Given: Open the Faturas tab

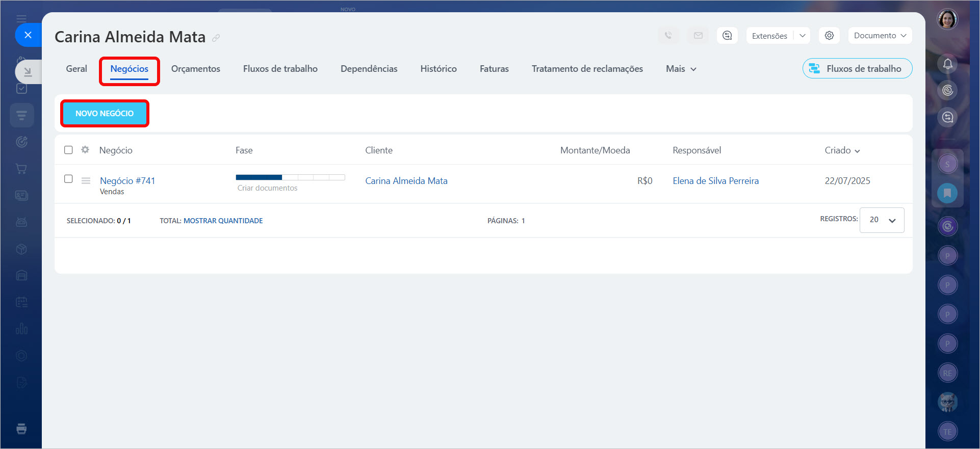Looking at the screenshot, I should pos(494,69).
